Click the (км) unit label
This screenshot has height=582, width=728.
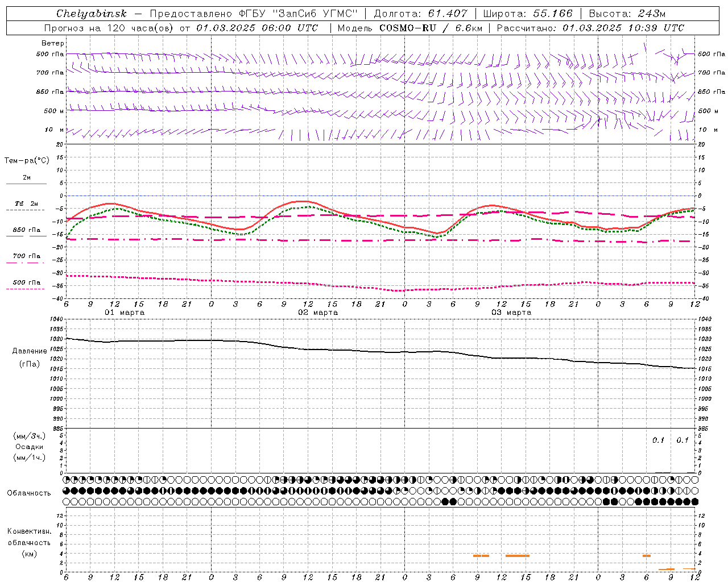click(x=30, y=554)
